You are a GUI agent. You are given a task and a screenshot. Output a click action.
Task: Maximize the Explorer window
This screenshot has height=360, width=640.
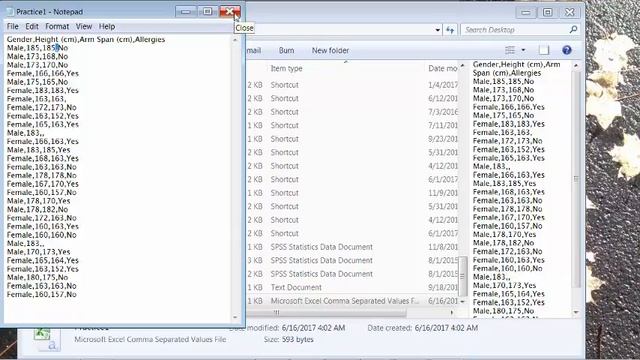[547, 12]
